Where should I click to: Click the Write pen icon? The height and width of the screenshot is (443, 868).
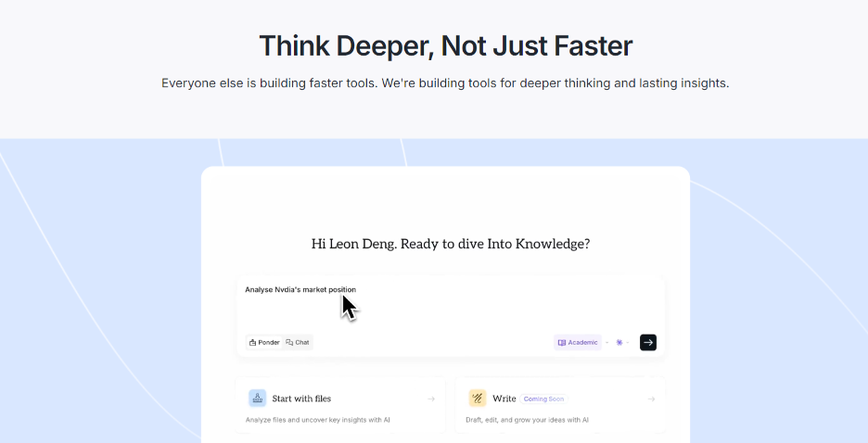pos(478,399)
